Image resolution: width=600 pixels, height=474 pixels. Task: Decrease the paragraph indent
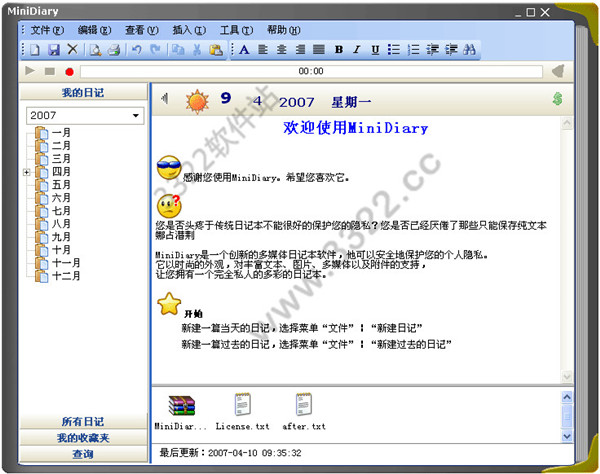pyautogui.click(x=432, y=50)
